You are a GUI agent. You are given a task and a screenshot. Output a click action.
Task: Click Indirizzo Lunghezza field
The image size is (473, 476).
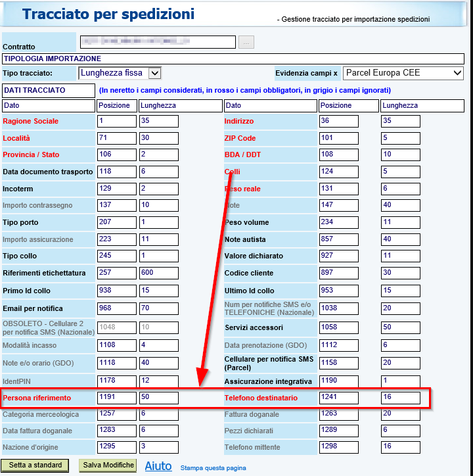tap(401, 121)
